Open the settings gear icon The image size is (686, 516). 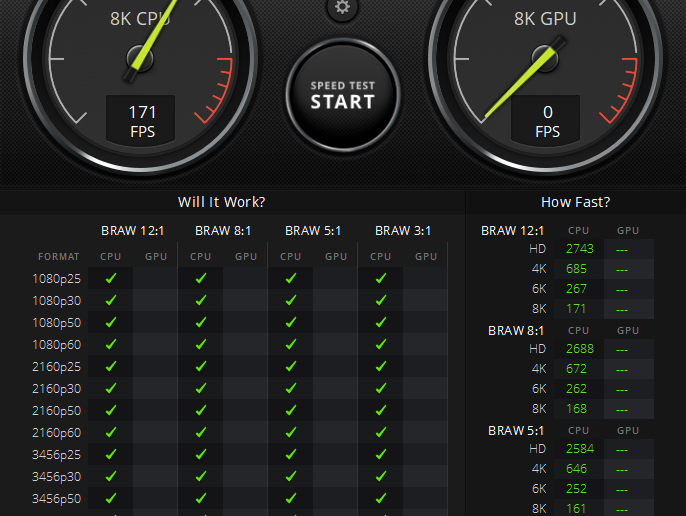tap(342, 6)
